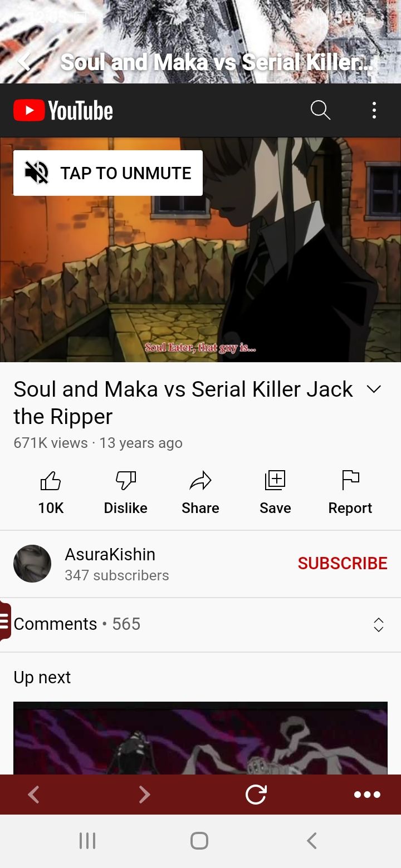Viewport: 401px width, 868px height.
Task: Share the video via arrow icon
Action: pos(200,481)
